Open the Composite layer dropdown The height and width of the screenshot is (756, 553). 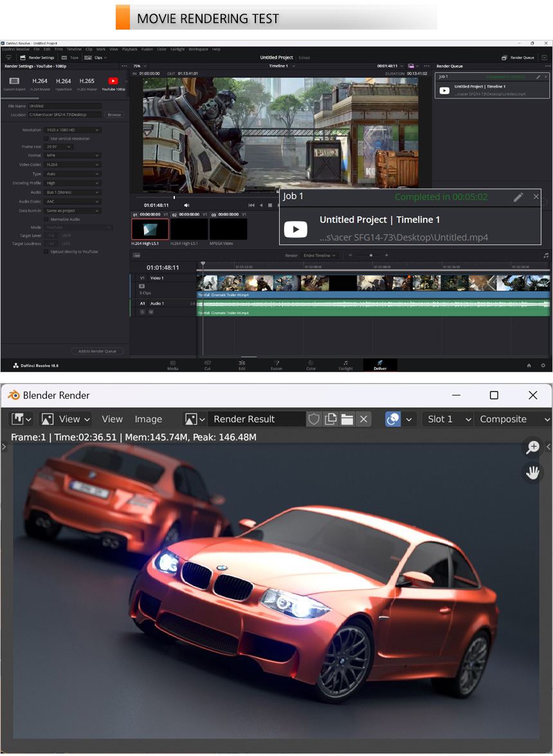tap(512, 419)
